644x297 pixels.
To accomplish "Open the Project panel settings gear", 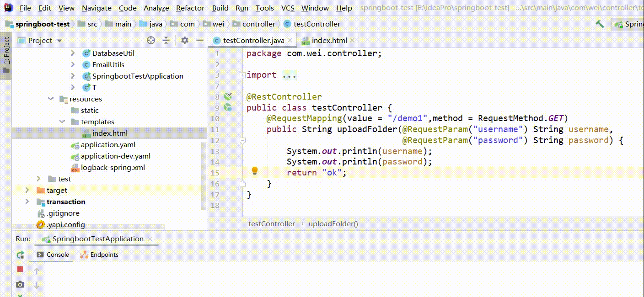I will pyautogui.click(x=184, y=40).
